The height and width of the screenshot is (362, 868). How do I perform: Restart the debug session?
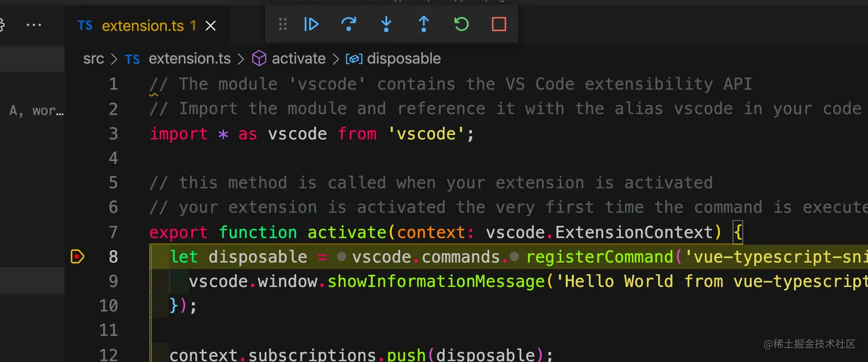tap(462, 24)
